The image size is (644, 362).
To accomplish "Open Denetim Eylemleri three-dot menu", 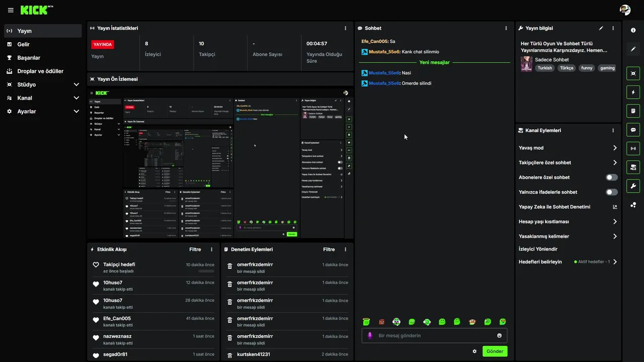I will [345, 249].
